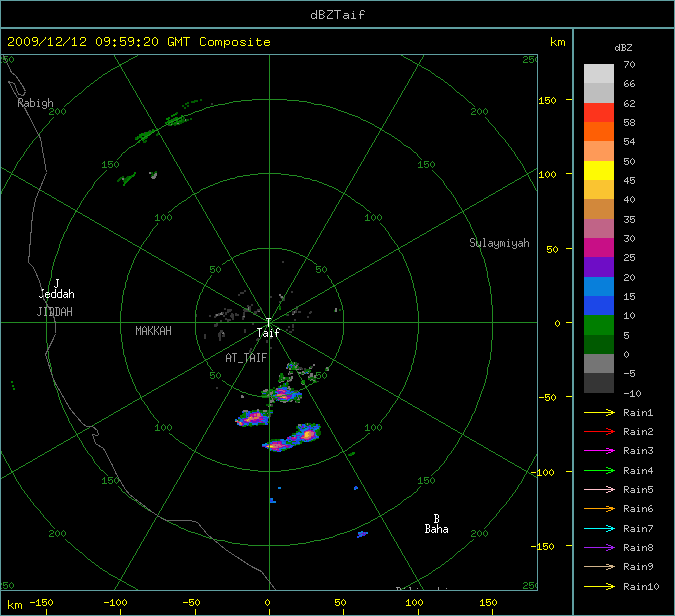The width and height of the screenshot is (675, 616).
Task: Click the Rain8 purple arrow icon
Action: pyautogui.click(x=599, y=548)
